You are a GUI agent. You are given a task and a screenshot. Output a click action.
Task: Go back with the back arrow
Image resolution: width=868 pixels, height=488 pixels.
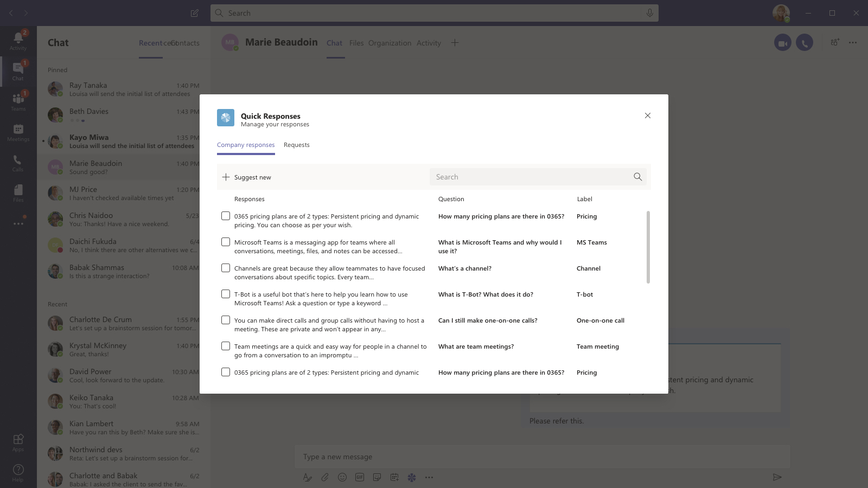point(11,13)
